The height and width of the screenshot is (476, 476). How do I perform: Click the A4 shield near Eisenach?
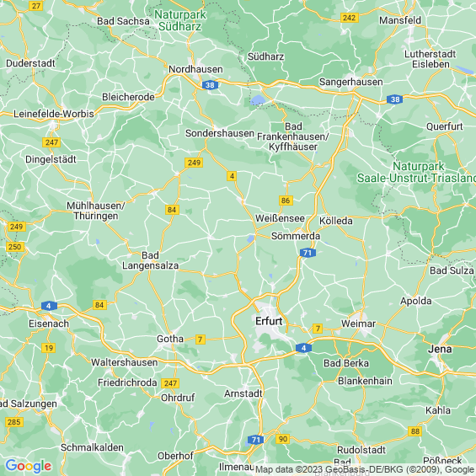tap(49, 306)
